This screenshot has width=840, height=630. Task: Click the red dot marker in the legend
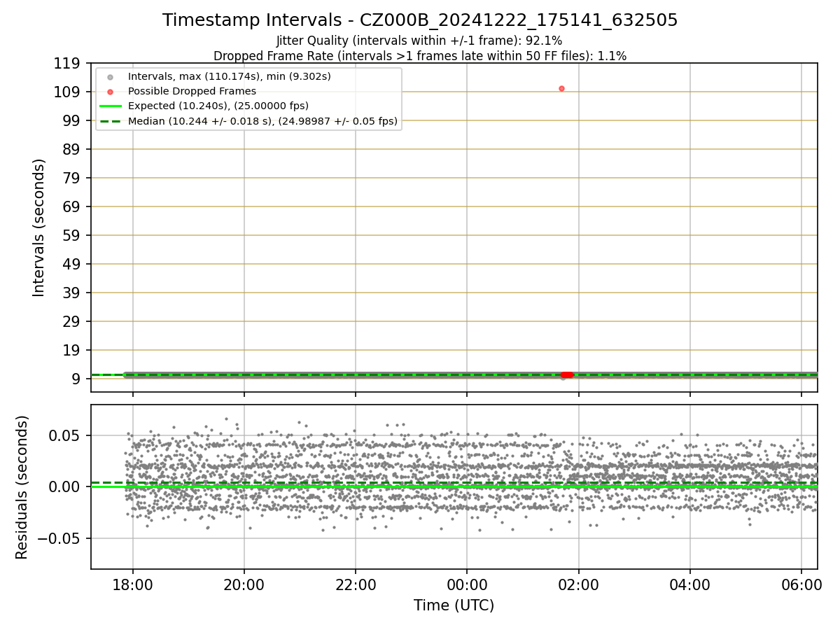[110, 92]
